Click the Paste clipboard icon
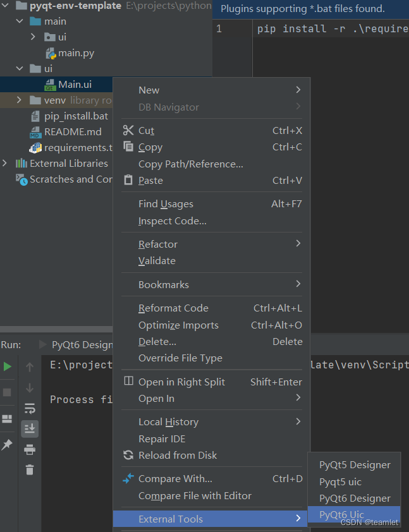Image resolution: width=409 pixels, height=532 pixels. point(128,180)
